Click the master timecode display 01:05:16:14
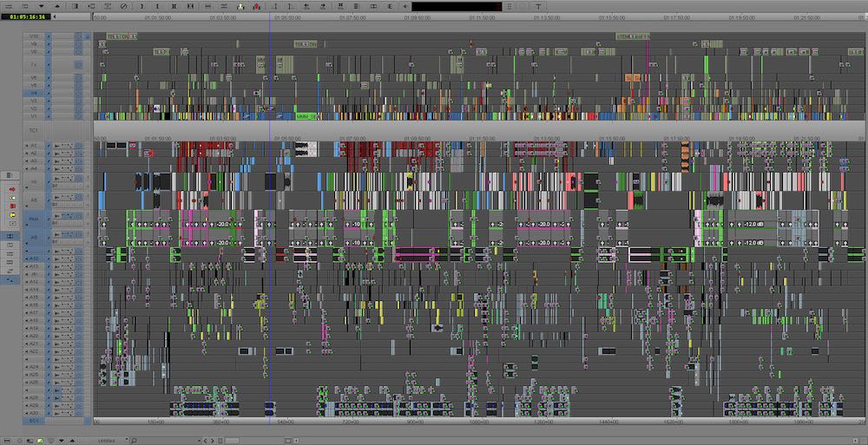 [27, 16]
